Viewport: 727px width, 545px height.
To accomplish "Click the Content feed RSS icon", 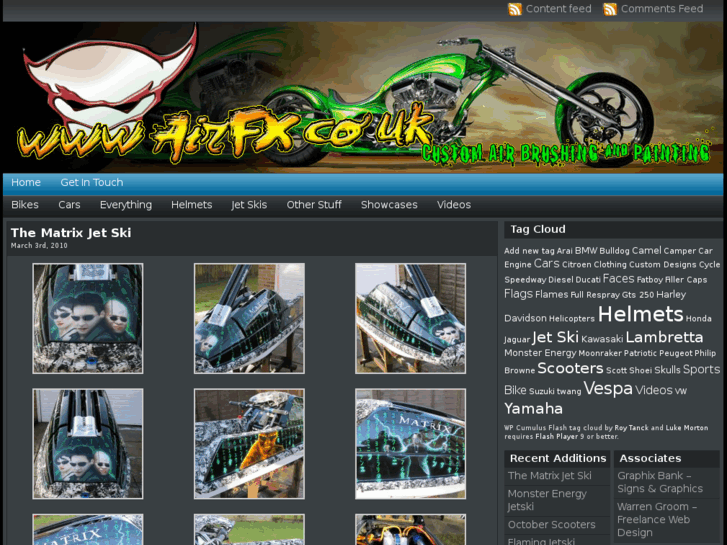I will pos(515,9).
